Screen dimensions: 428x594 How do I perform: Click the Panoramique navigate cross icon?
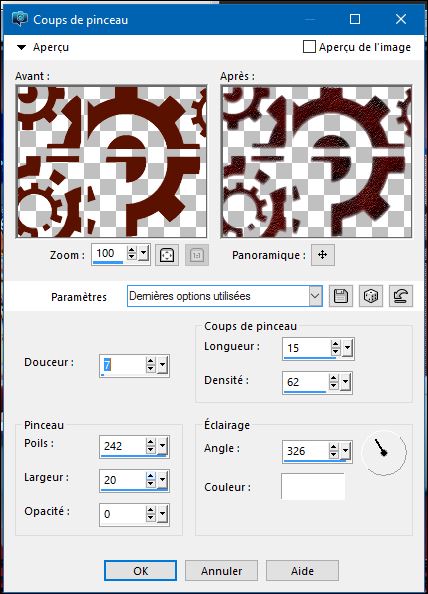[x=323, y=255]
